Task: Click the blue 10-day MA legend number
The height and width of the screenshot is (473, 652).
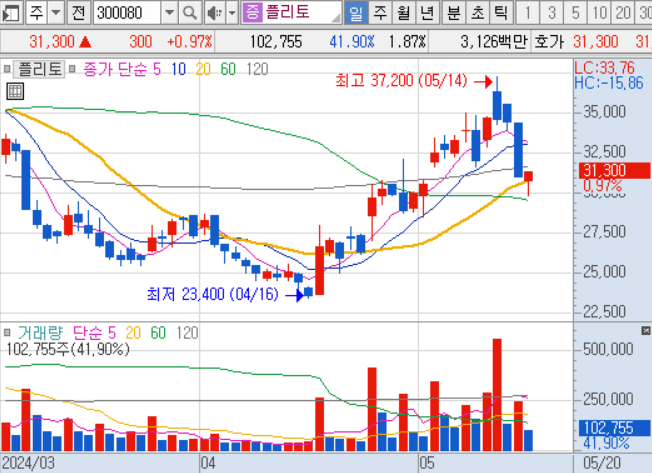Action: pos(179,69)
